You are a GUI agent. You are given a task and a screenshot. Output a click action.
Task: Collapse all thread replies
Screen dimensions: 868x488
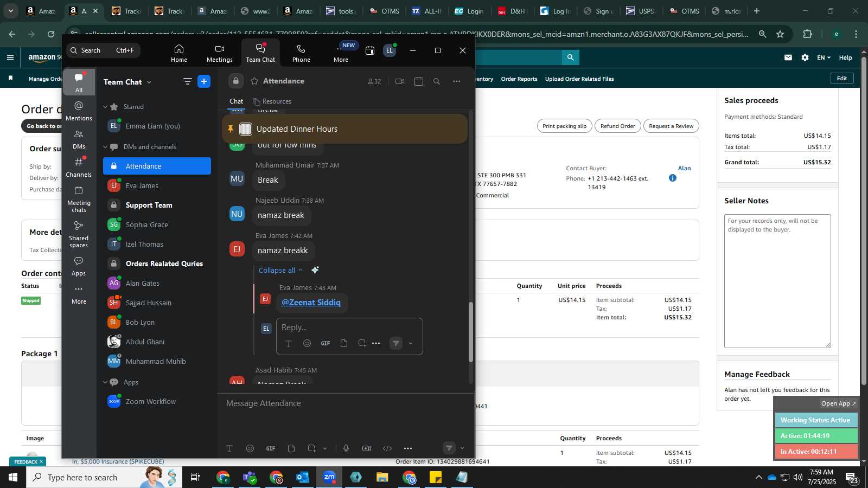click(280, 270)
